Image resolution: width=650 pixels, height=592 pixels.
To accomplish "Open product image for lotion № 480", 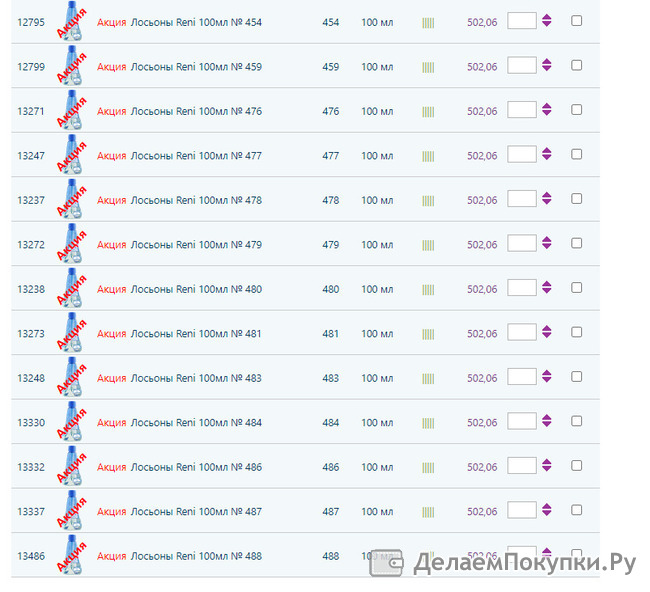I will 71,288.
